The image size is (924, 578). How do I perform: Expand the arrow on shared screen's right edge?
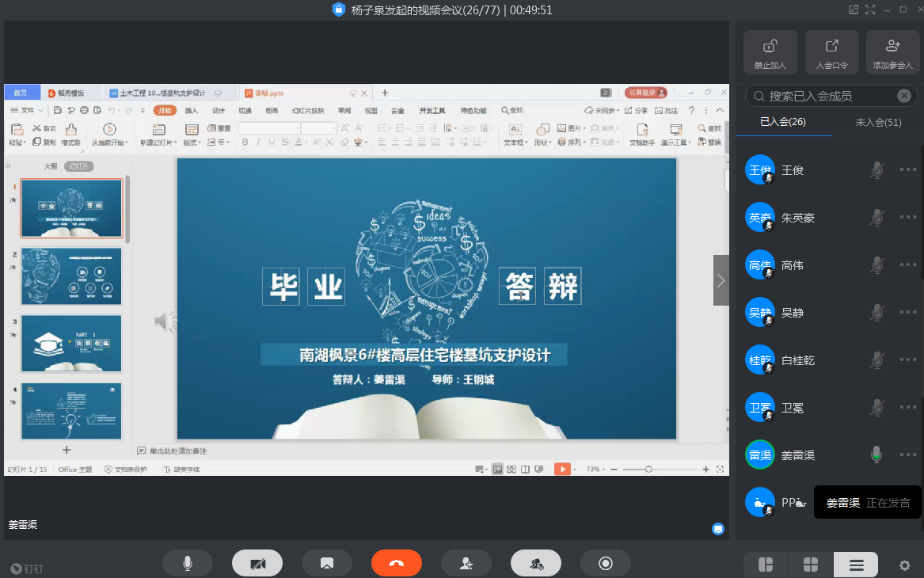[721, 280]
